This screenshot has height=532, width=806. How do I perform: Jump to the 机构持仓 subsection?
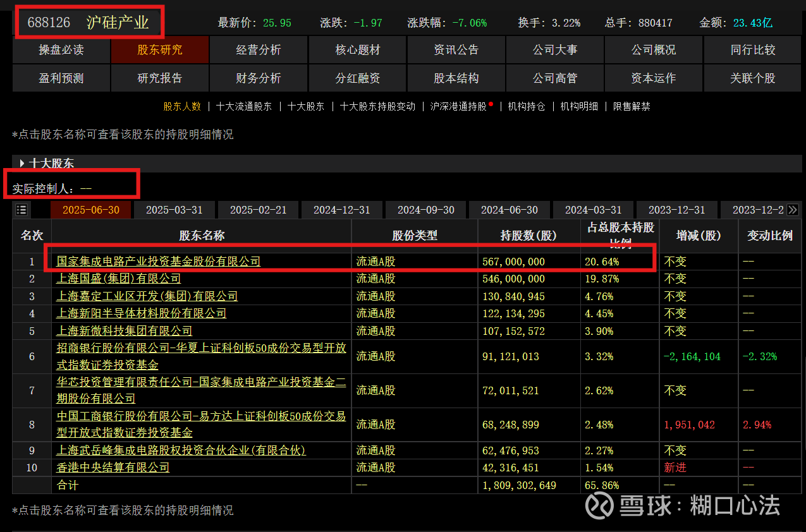(527, 107)
